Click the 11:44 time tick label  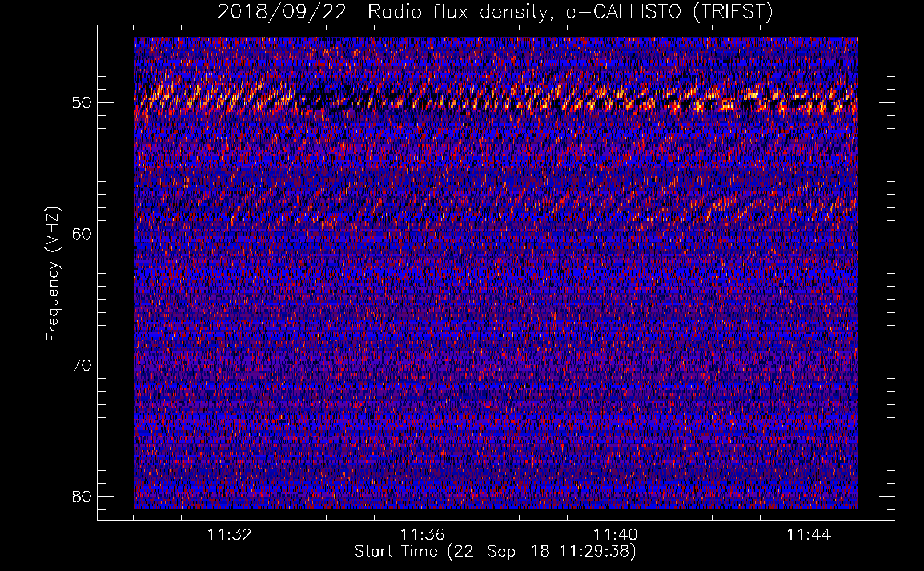pos(809,535)
